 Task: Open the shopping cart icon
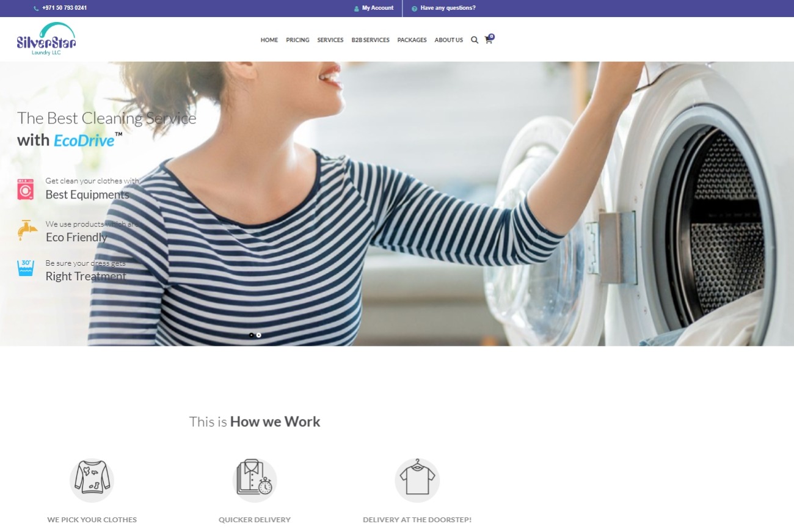point(489,40)
